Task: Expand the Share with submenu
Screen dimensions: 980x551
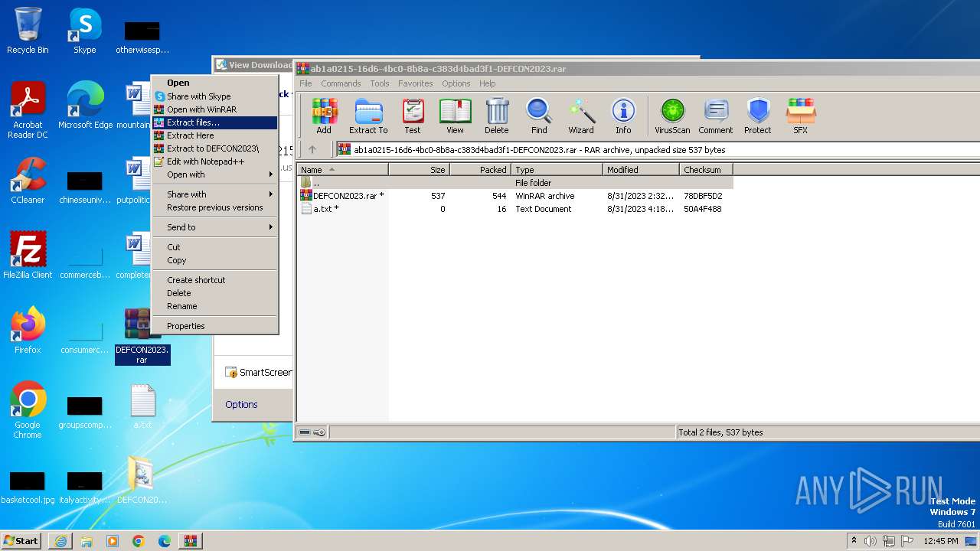Action: [x=214, y=194]
